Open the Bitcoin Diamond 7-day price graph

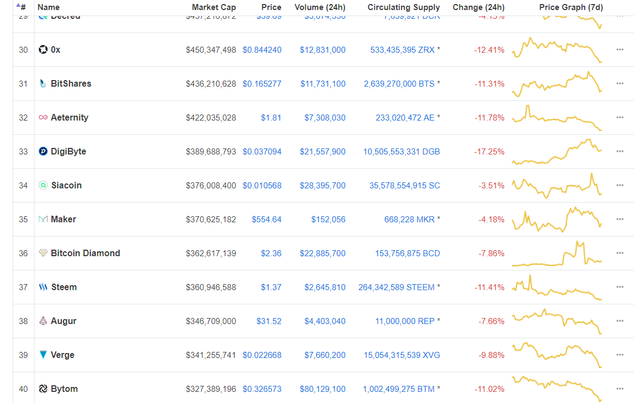557,253
